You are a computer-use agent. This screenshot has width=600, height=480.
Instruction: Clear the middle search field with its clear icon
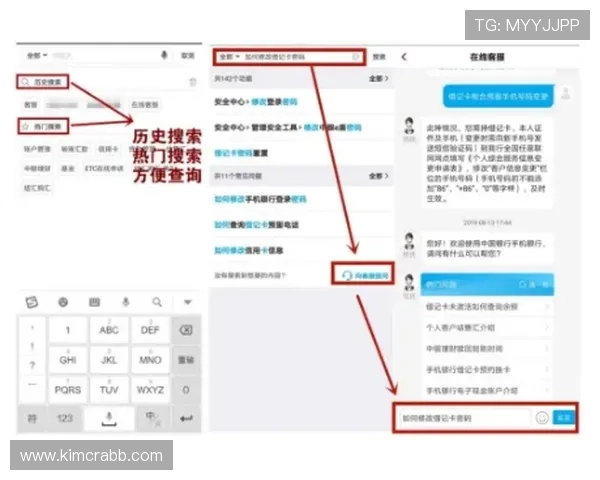click(x=355, y=57)
